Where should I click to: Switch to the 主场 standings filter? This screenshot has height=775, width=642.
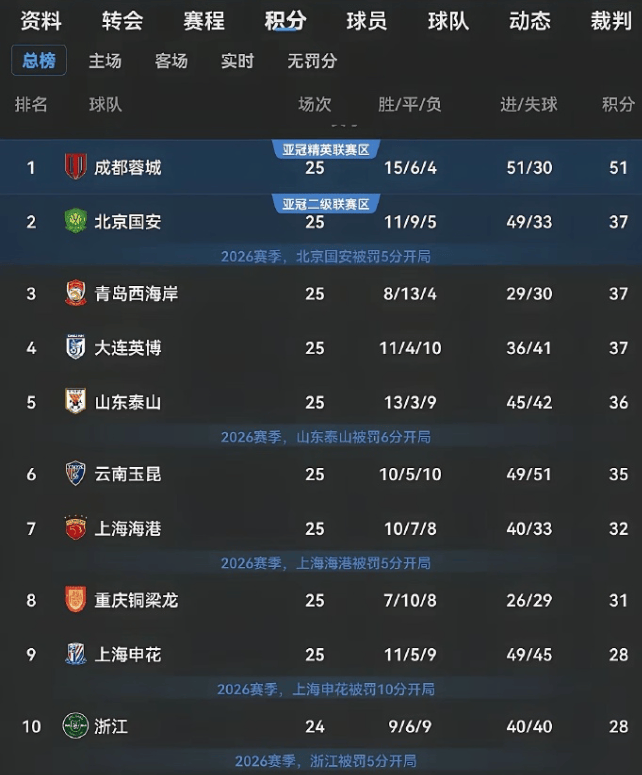[x=105, y=61]
